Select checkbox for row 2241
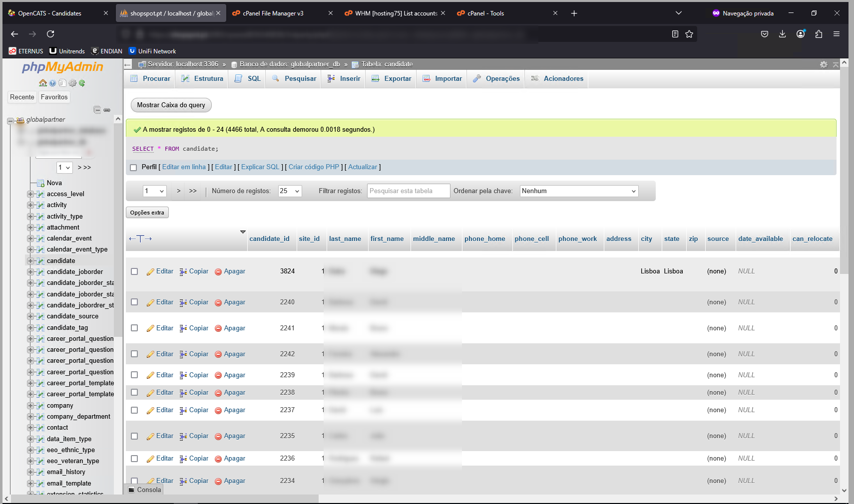The width and height of the screenshot is (854, 504). 134,328
